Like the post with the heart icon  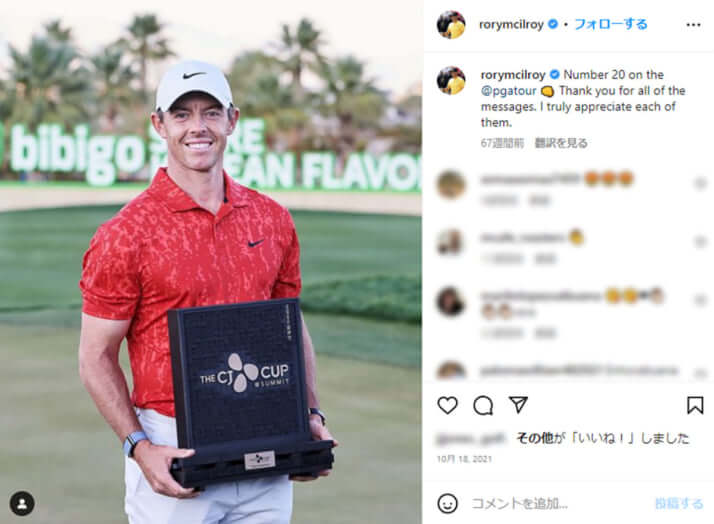click(x=447, y=405)
